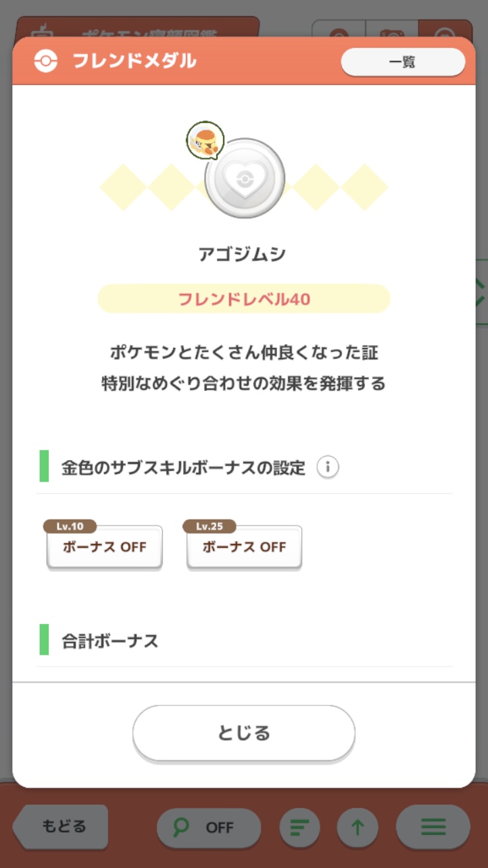Viewport: 488px width, 868px height.
Task: Go back with the もどる button
Action: coord(62,826)
